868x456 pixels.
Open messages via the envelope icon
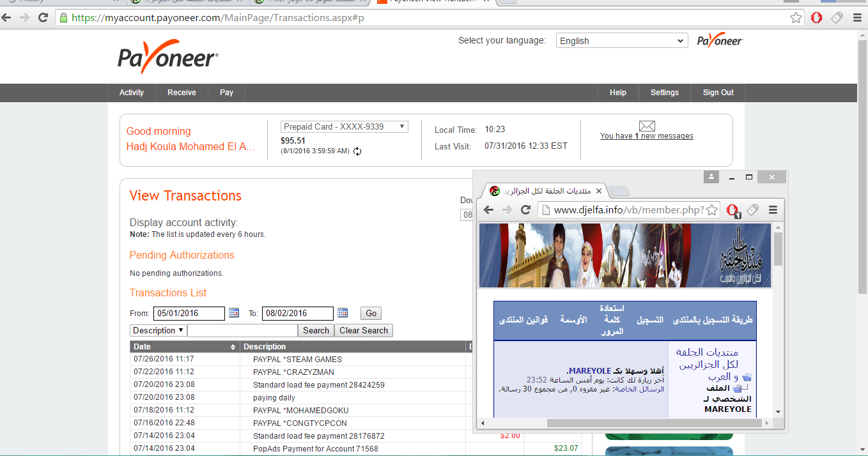click(647, 126)
